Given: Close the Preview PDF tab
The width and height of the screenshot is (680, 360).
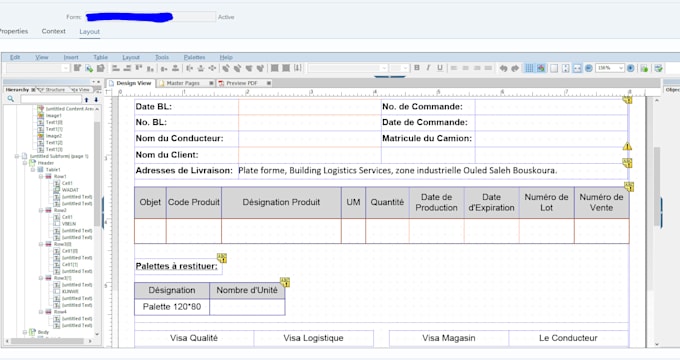Looking at the screenshot, I should tap(269, 83).
